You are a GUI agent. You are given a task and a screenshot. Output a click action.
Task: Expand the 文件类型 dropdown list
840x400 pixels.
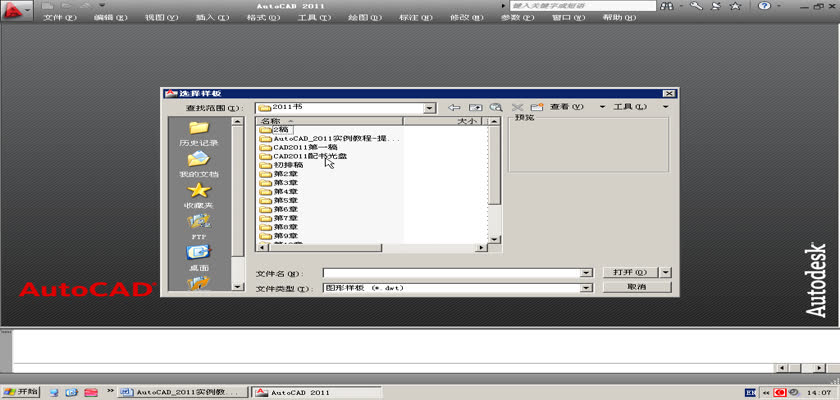[586, 288]
